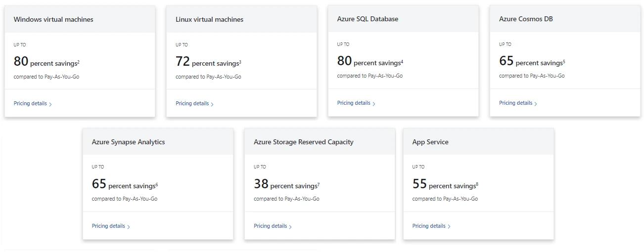Click the 80 figure in Azure SQL Database card
The width and height of the screenshot is (644, 252).
344,61
